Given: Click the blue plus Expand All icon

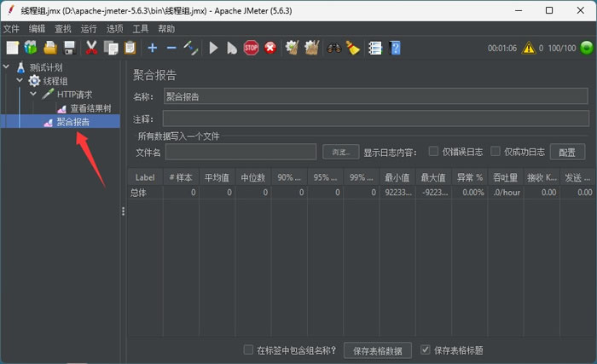Looking at the screenshot, I should [153, 48].
